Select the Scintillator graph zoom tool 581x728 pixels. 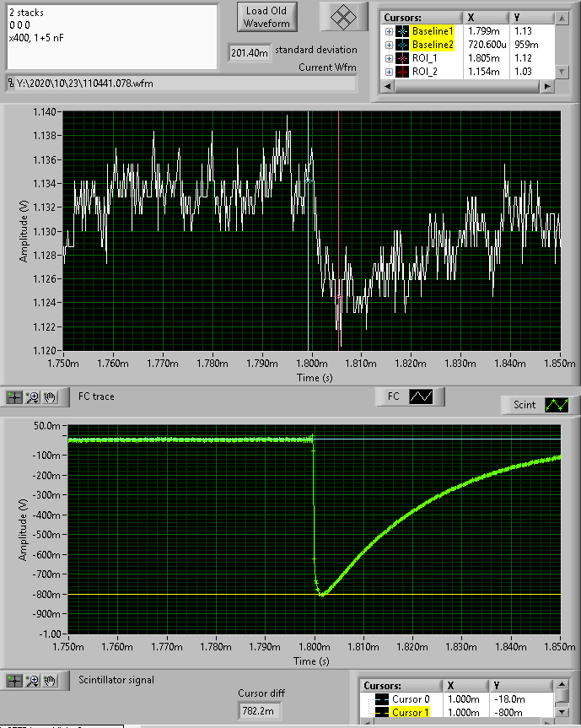(x=32, y=681)
